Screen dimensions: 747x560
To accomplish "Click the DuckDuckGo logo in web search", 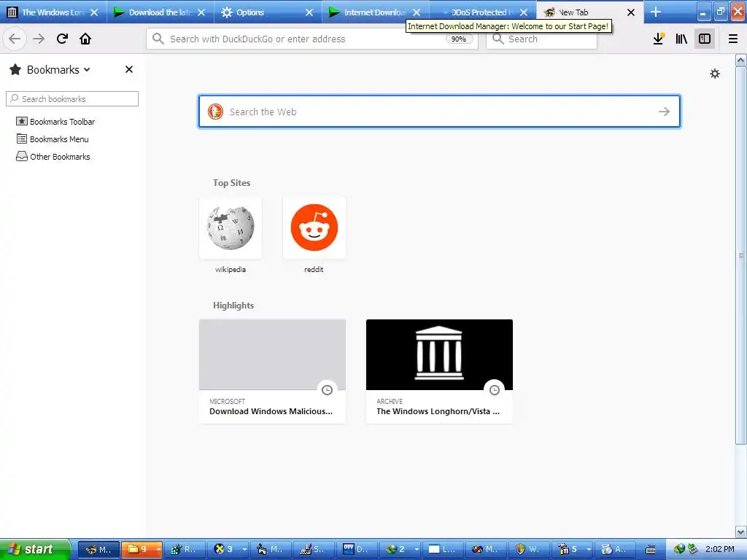I will (215, 112).
